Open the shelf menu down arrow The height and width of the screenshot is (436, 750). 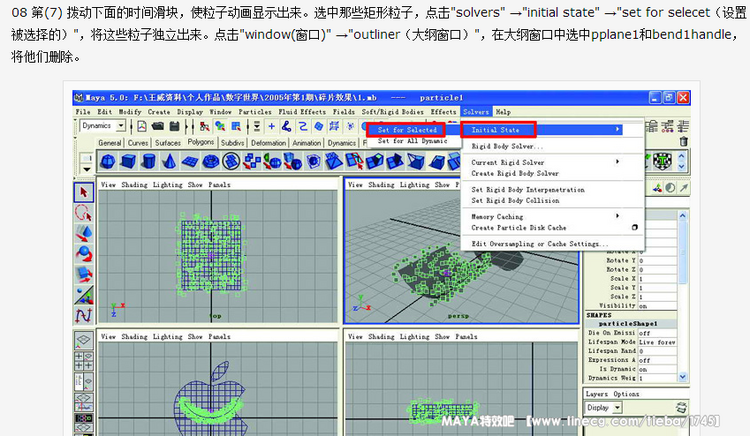(x=87, y=169)
